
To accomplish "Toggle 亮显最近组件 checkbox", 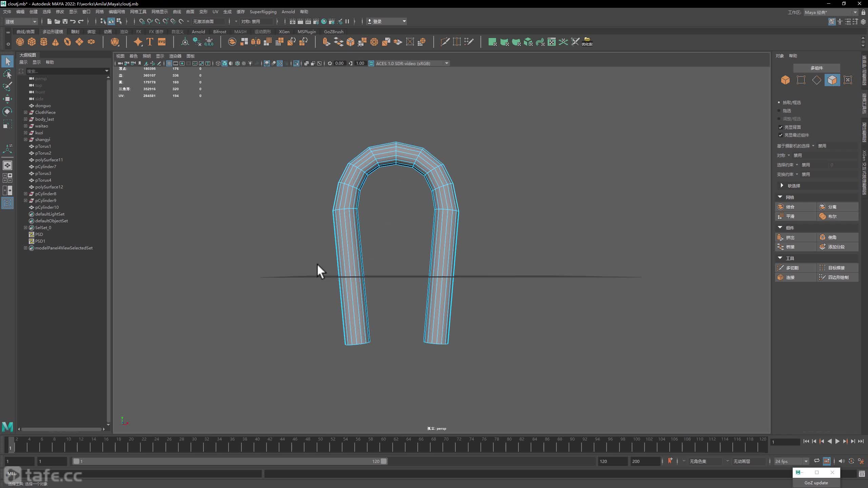I will pyautogui.click(x=781, y=135).
